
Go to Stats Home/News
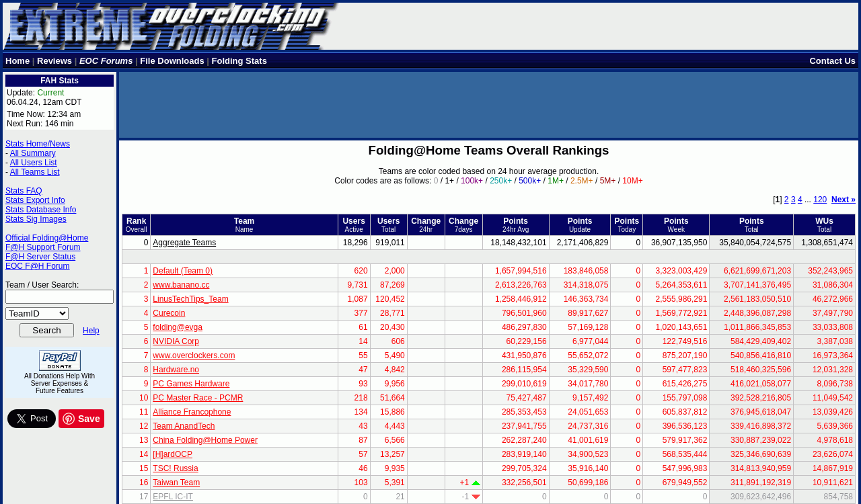pos(38,144)
